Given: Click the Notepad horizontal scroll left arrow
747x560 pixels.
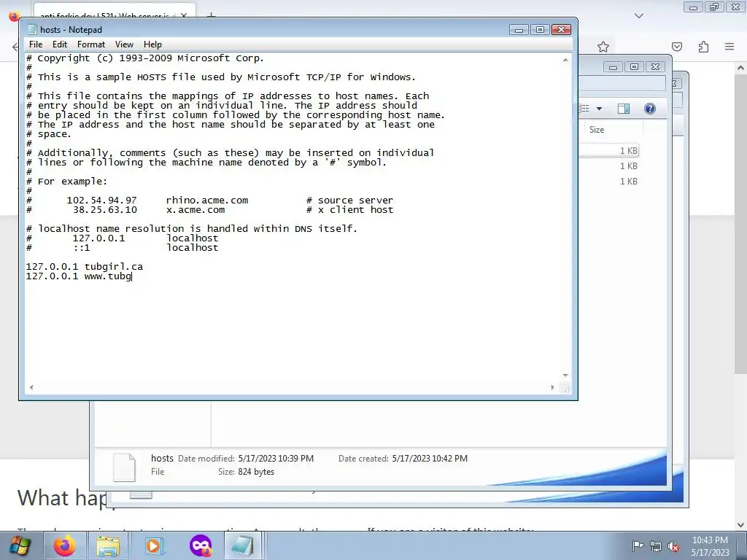Looking at the screenshot, I should pyautogui.click(x=31, y=388).
